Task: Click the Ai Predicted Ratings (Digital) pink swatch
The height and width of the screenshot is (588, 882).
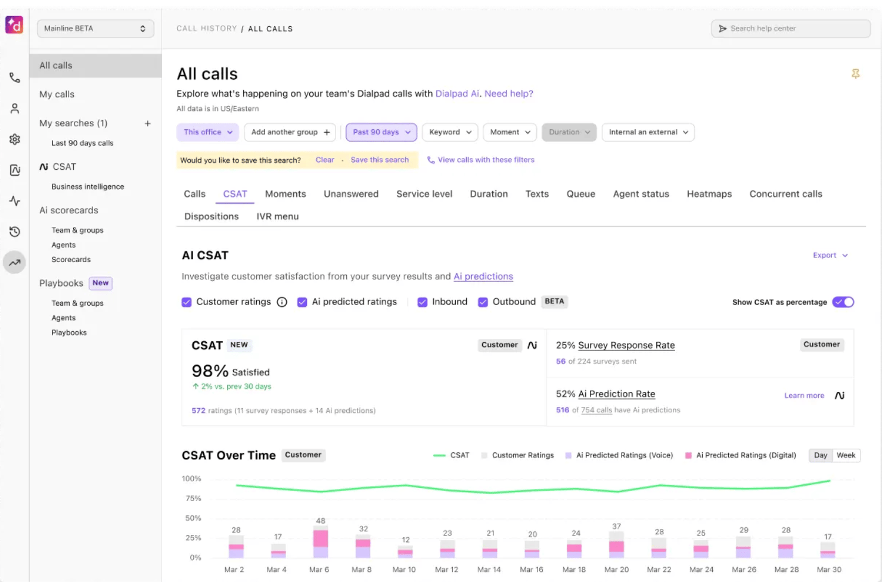Action: pos(688,456)
